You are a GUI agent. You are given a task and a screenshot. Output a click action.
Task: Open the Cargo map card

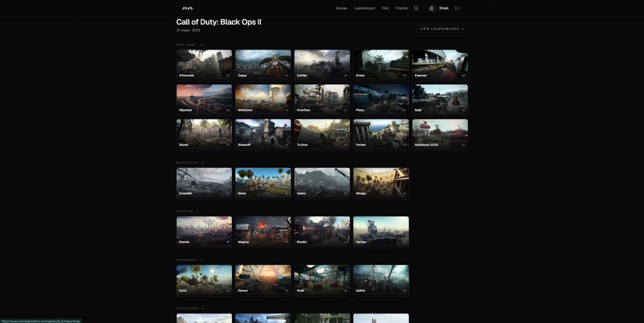tap(264, 65)
